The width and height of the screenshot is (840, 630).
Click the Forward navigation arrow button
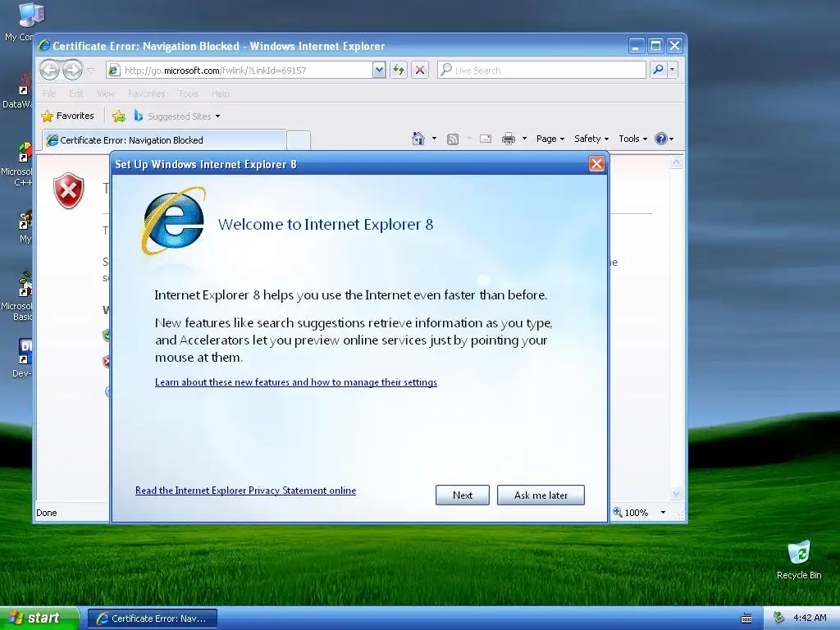point(72,70)
